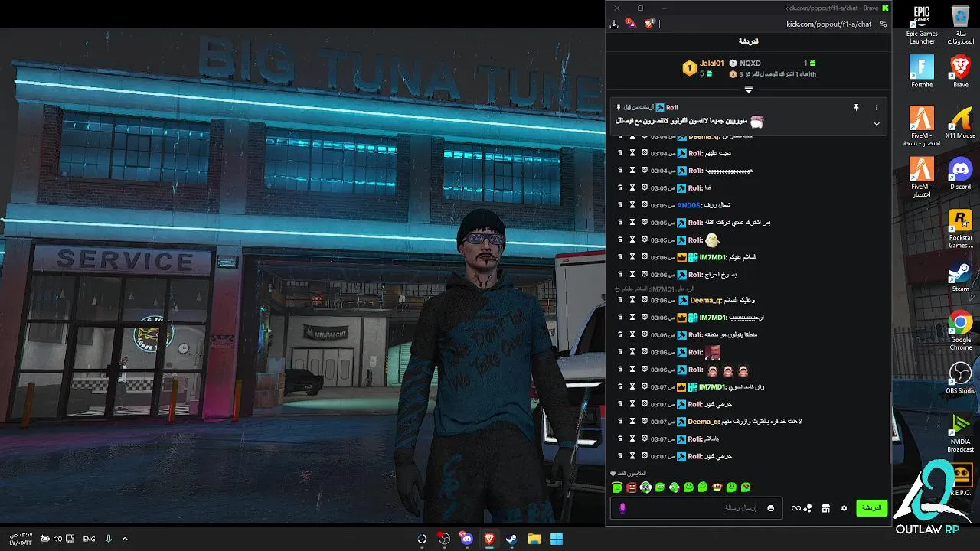Click the Jalal01 leaderboard name
Image resolution: width=980 pixels, height=551 pixels.
coord(711,64)
